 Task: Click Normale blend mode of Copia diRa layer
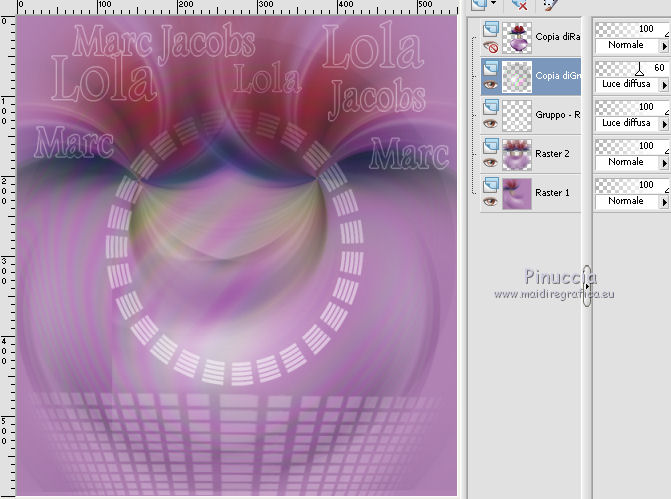coord(626,45)
